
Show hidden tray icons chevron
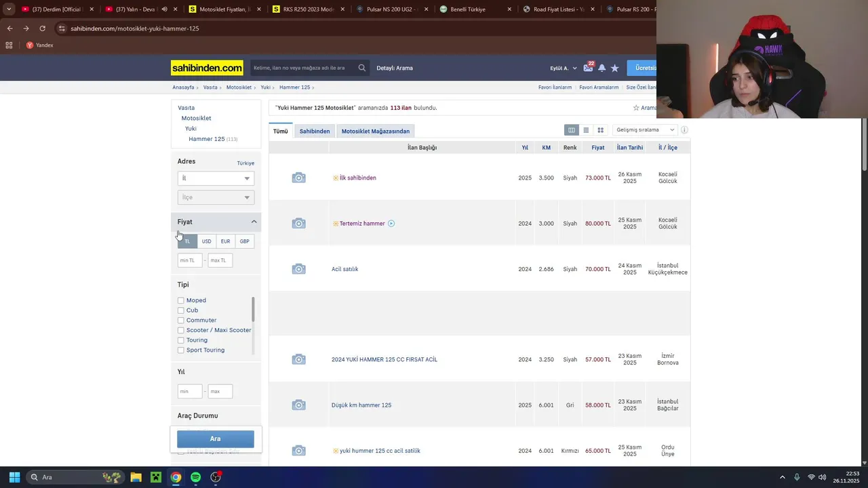(782, 477)
